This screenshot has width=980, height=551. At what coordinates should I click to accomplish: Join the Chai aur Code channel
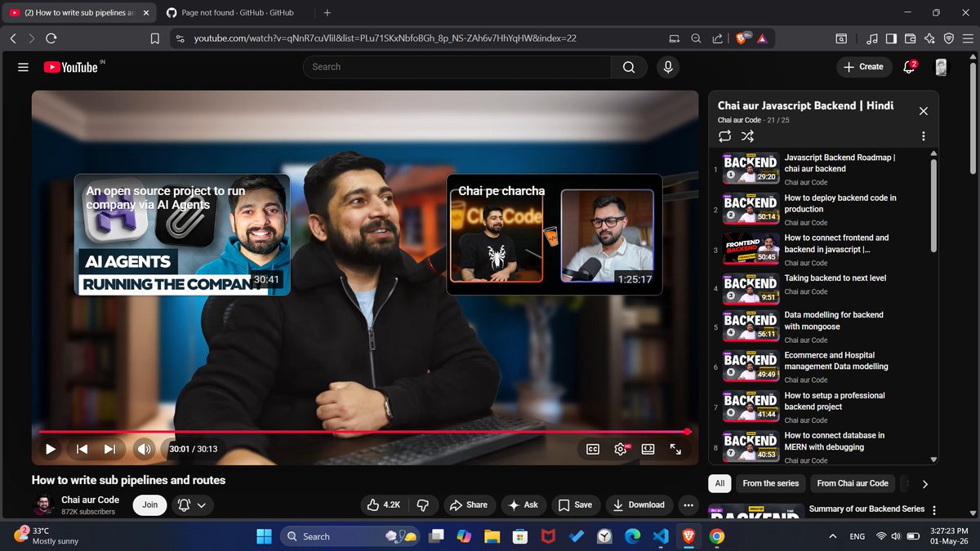point(150,504)
